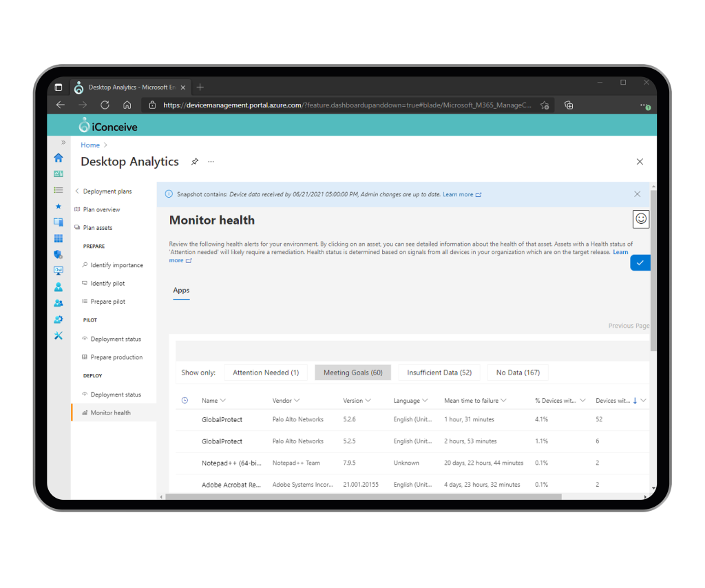705x588 pixels.
Task: Click the Users person icon in sidebar
Action: click(59, 286)
